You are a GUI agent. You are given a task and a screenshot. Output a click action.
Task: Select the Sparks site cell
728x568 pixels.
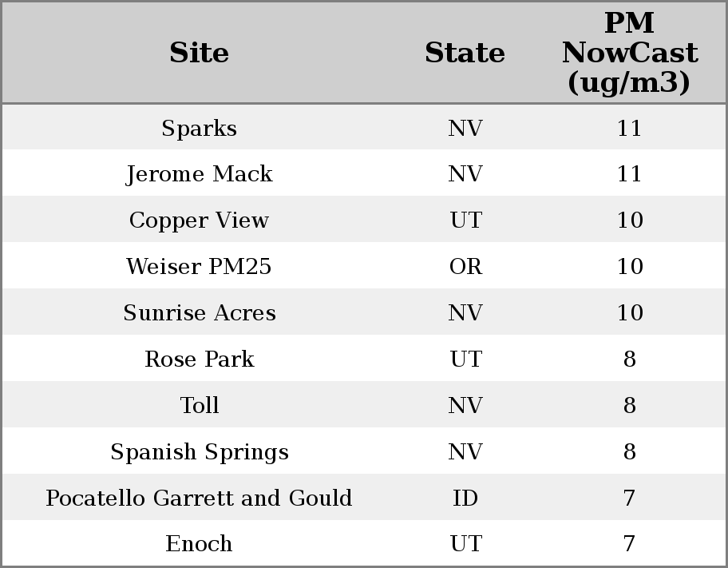coord(199,128)
